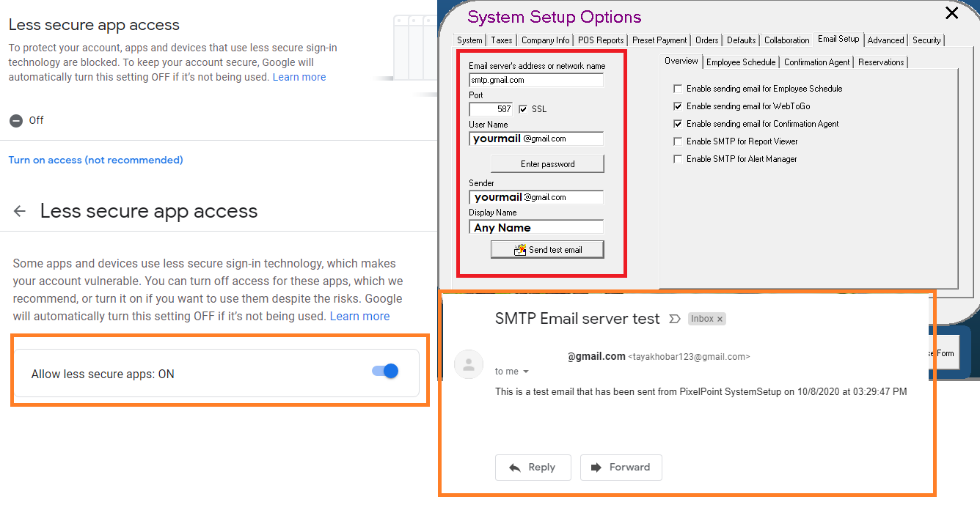Open the Collaboration tab
This screenshot has width=980, height=513.
tap(787, 40)
